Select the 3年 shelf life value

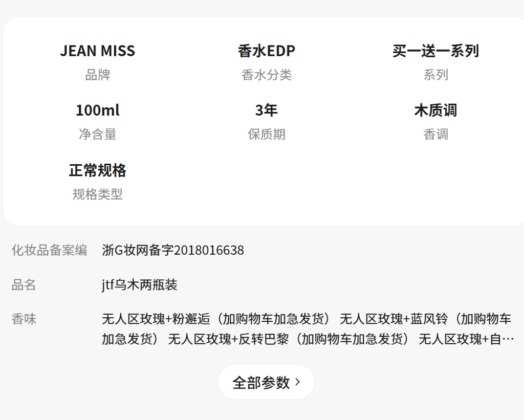click(266, 110)
